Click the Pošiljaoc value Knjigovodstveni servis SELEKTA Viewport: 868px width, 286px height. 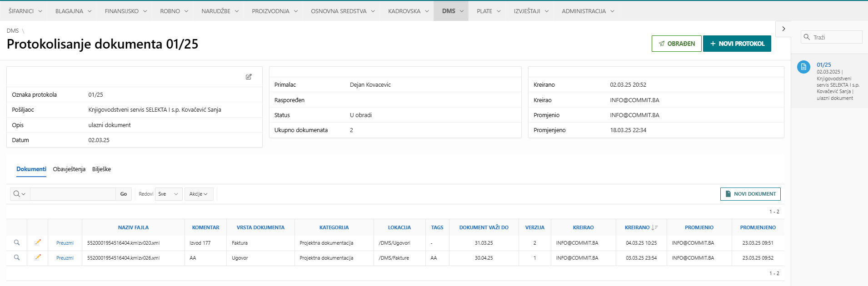(155, 109)
